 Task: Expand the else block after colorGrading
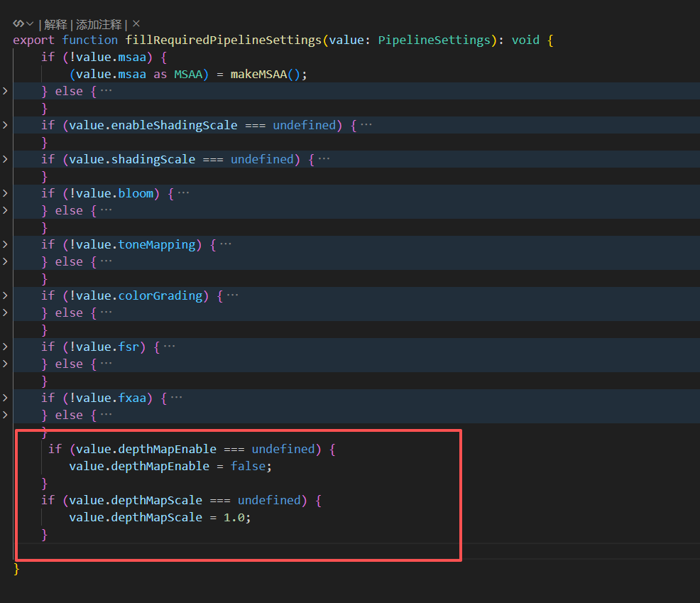pos(5,313)
